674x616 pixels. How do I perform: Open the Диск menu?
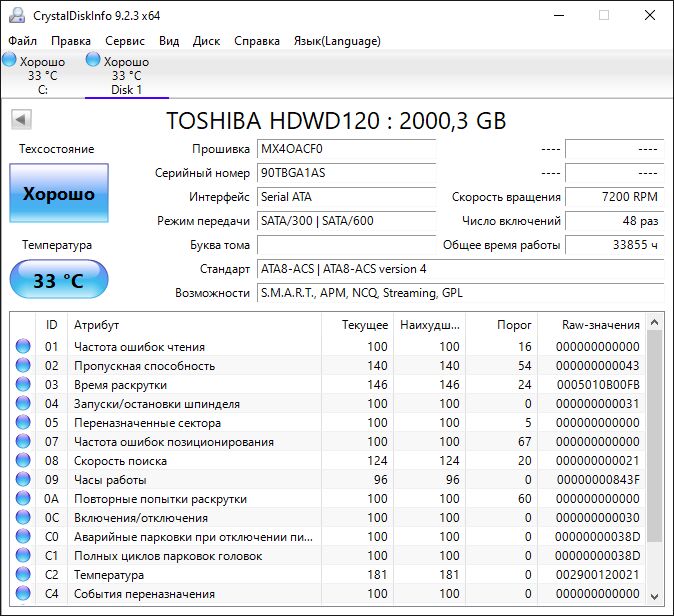coord(207,41)
